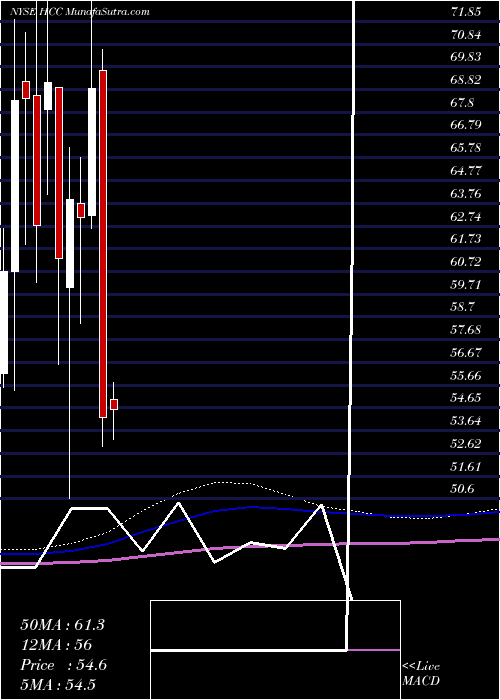Click the 61.73 price axis label
Screen dimensions: 500x700
point(466,239)
